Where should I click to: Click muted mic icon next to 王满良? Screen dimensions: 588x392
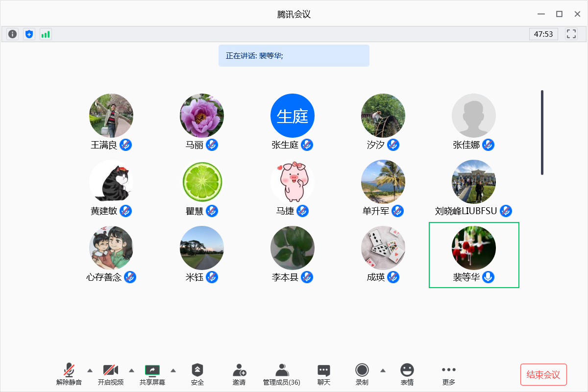click(x=126, y=145)
